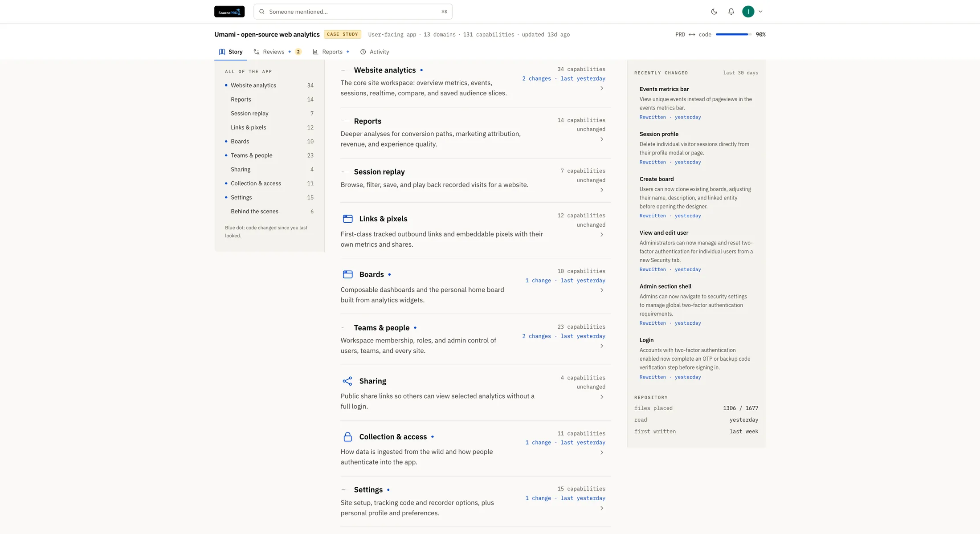Click the Reports bar chart icon
Screen dimensions: 980x534
(315, 52)
